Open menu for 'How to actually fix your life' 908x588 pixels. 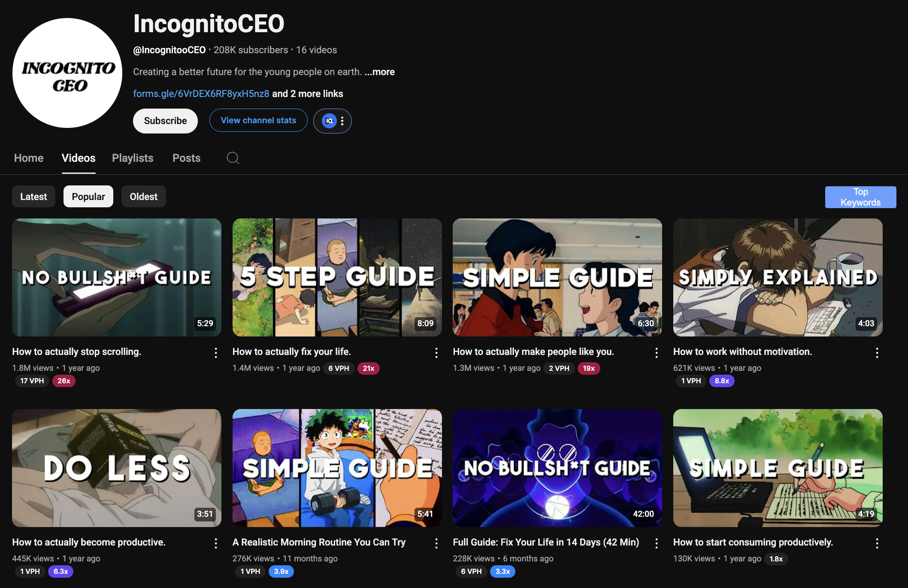point(436,353)
